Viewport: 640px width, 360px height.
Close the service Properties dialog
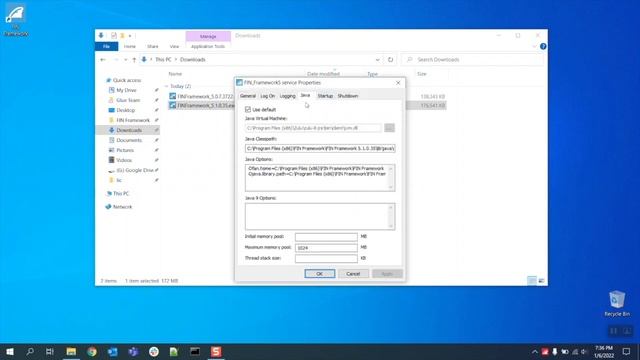[x=398, y=82]
